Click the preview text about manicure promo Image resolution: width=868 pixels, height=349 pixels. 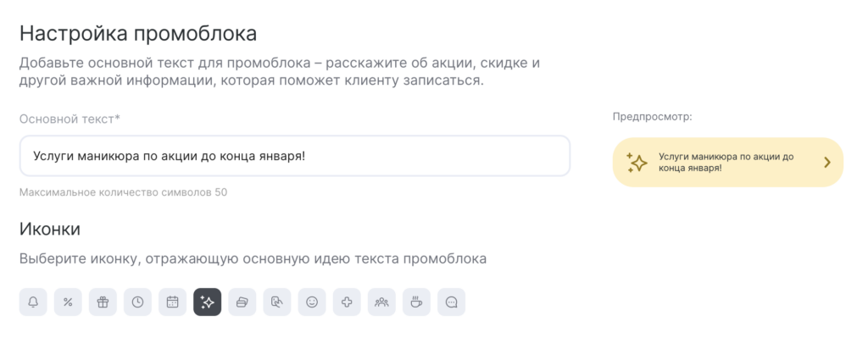725,162
